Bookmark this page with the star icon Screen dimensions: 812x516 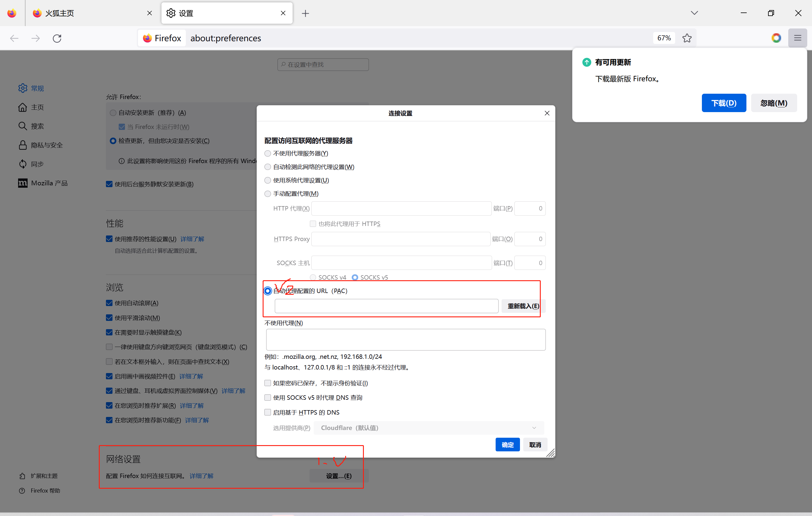687,38
